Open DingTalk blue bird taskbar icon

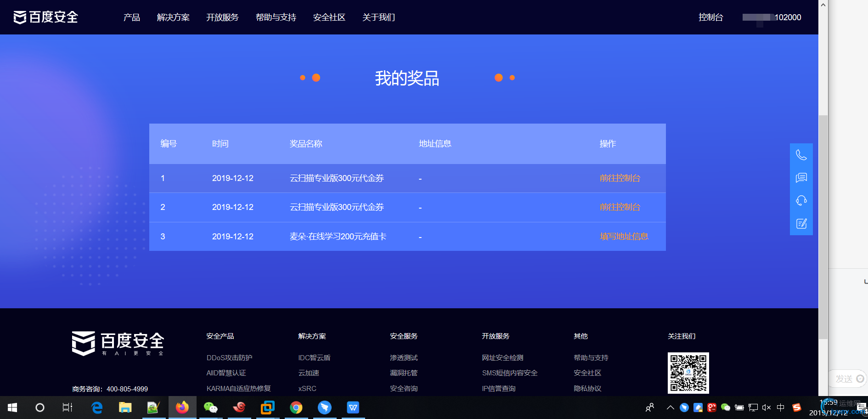click(325, 408)
